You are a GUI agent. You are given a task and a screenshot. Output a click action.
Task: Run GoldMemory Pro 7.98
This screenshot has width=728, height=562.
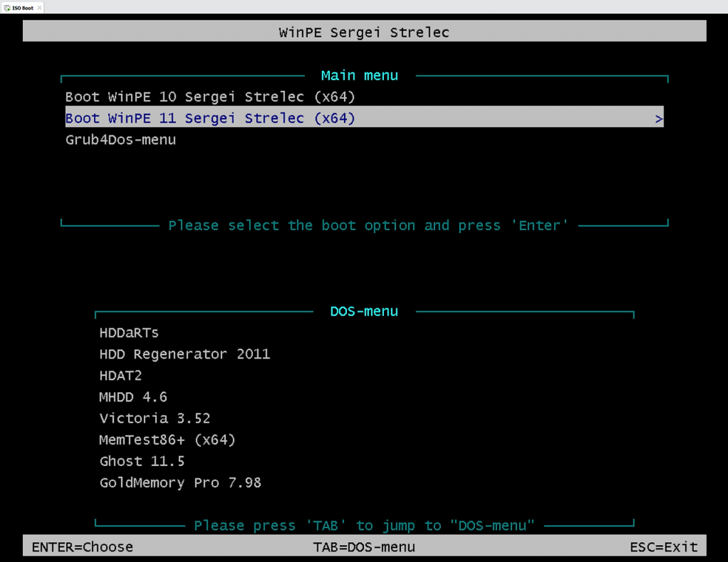[x=180, y=482]
